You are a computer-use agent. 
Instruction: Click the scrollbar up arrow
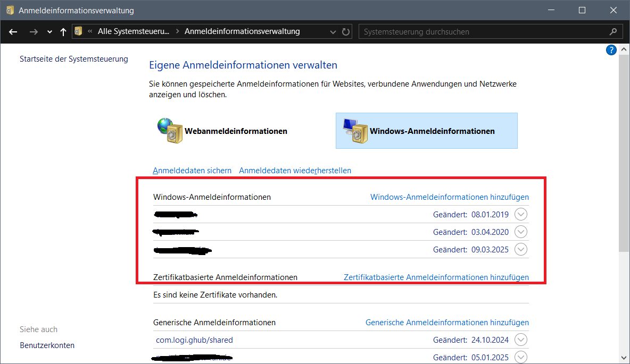pyautogui.click(x=624, y=49)
